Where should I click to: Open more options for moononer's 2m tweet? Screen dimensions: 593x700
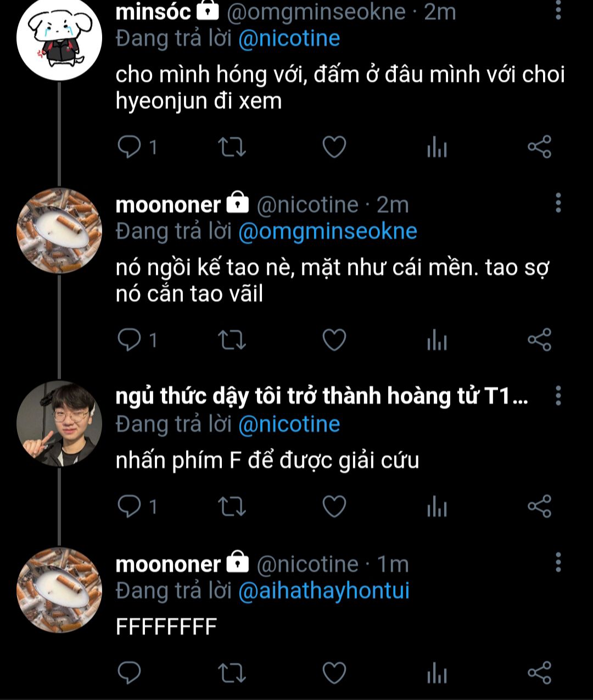558,203
